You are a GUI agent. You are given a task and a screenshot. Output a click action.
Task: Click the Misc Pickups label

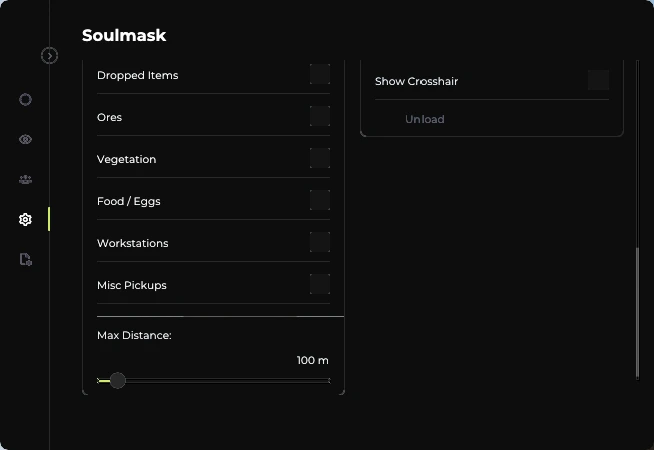coord(132,285)
